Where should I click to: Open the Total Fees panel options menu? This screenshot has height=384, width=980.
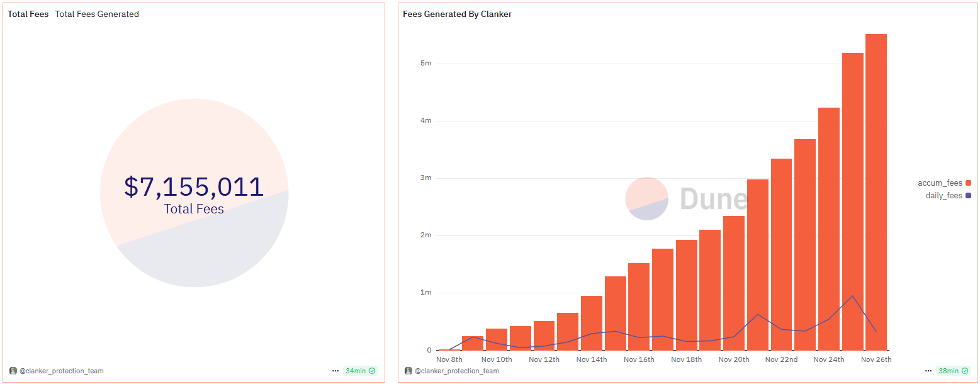pyautogui.click(x=335, y=371)
